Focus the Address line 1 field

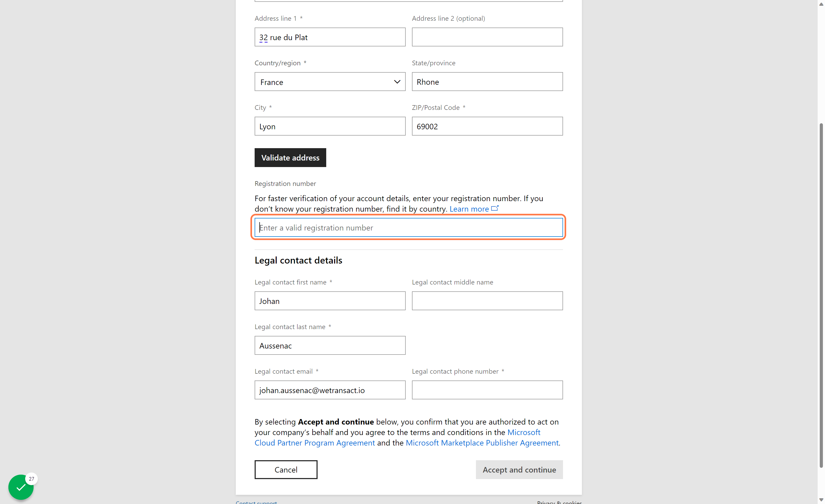[x=330, y=37]
